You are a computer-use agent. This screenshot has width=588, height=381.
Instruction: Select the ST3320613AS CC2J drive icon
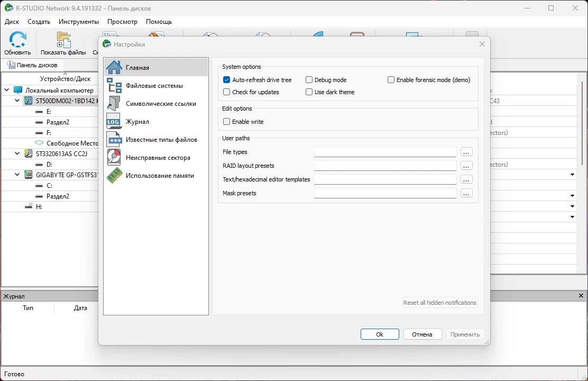tap(29, 153)
